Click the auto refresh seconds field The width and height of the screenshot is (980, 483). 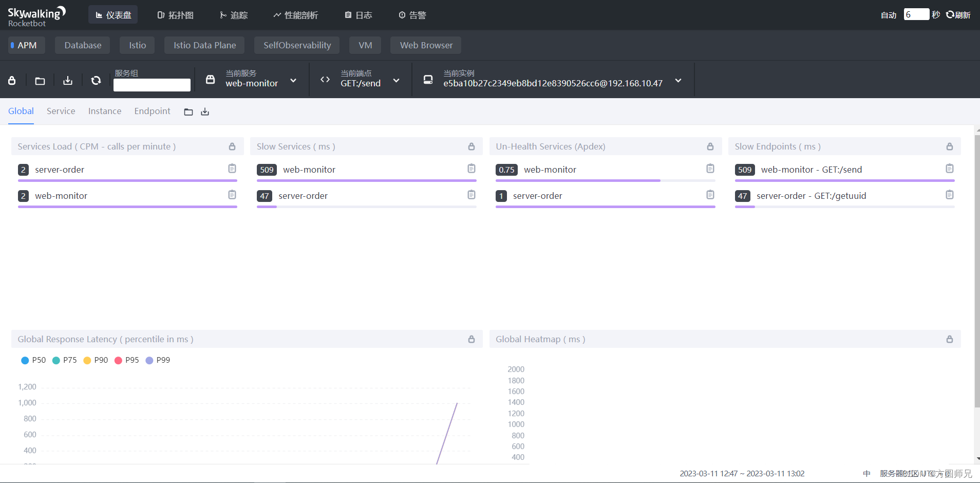[x=916, y=14]
